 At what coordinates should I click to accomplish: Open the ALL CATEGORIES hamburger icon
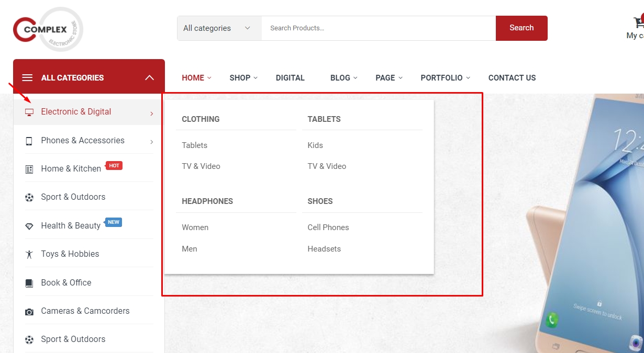(x=27, y=77)
